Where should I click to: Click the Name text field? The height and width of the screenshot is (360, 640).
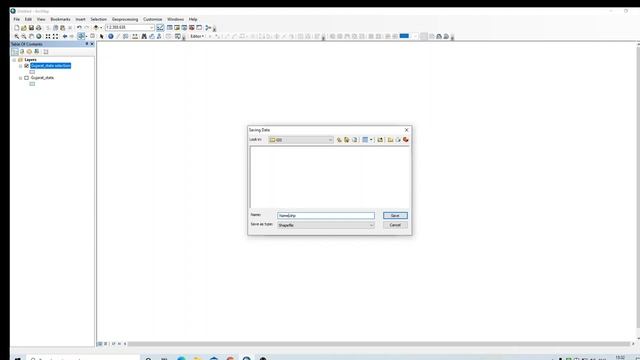coord(326,216)
